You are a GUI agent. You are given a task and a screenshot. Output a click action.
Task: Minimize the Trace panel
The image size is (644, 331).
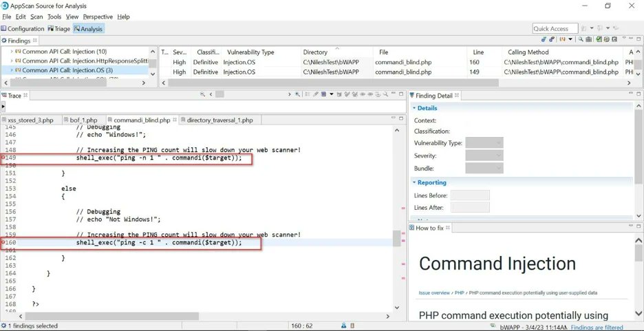click(394, 94)
